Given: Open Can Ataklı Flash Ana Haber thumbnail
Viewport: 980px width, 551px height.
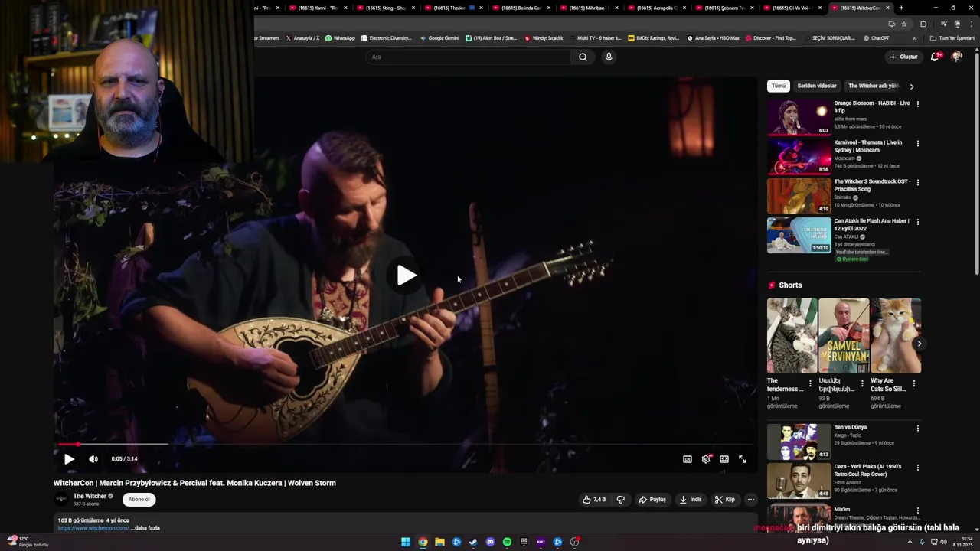Looking at the screenshot, I should [x=799, y=235].
